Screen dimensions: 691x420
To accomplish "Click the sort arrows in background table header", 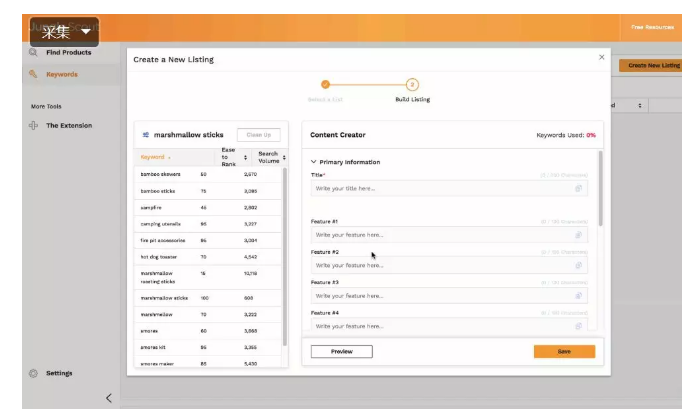I will [640, 106].
